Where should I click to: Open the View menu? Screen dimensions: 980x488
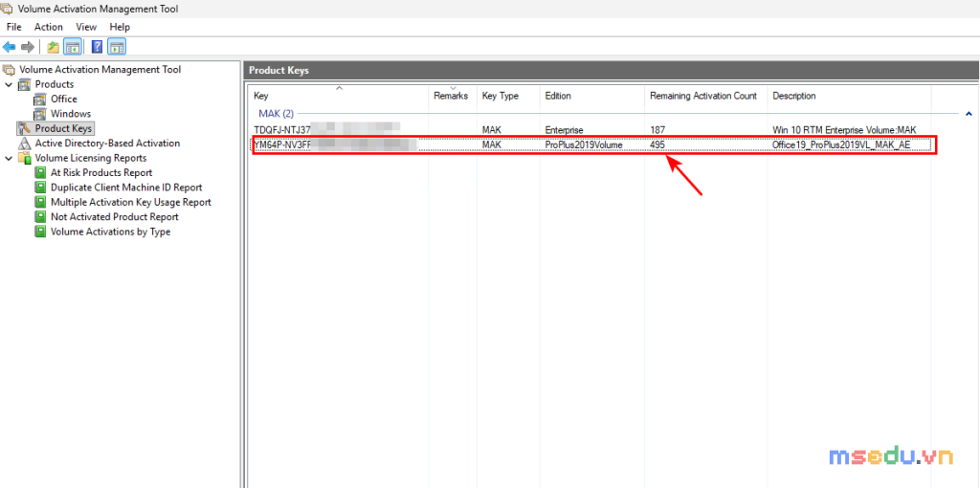(86, 27)
